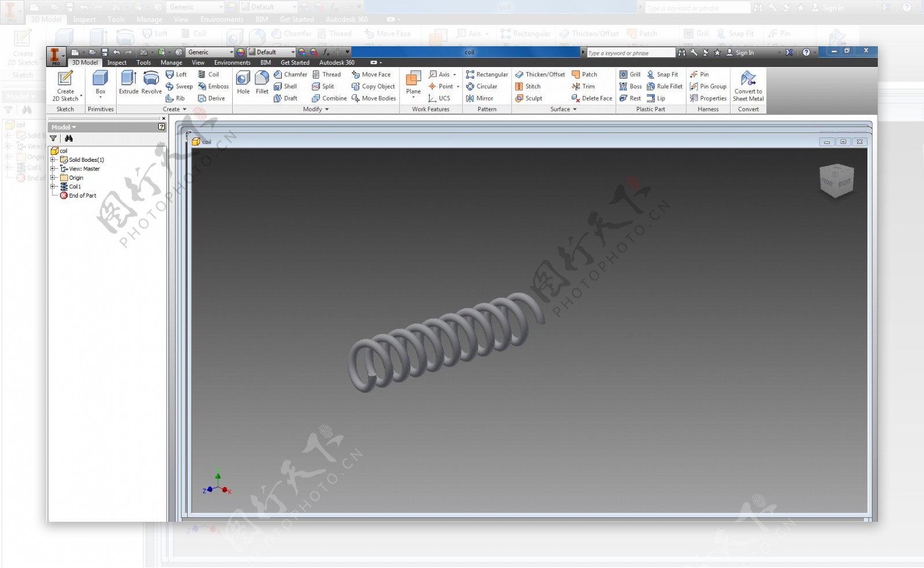Click the Combine tool
Image resolution: width=924 pixels, height=568 pixels.
(329, 98)
